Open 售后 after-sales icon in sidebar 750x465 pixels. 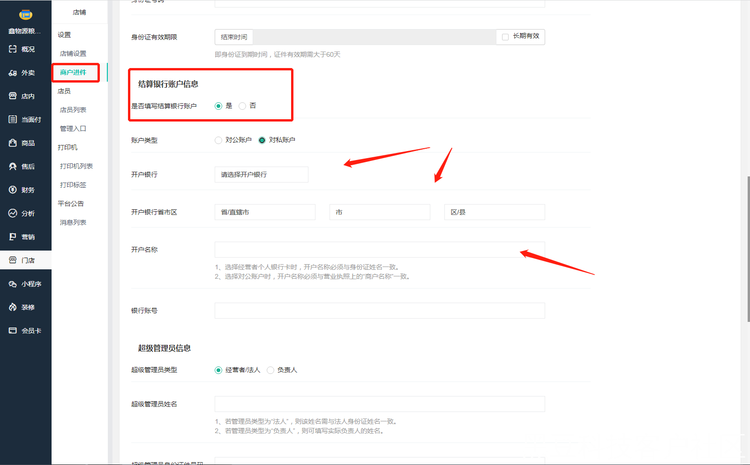pyautogui.click(x=13, y=166)
